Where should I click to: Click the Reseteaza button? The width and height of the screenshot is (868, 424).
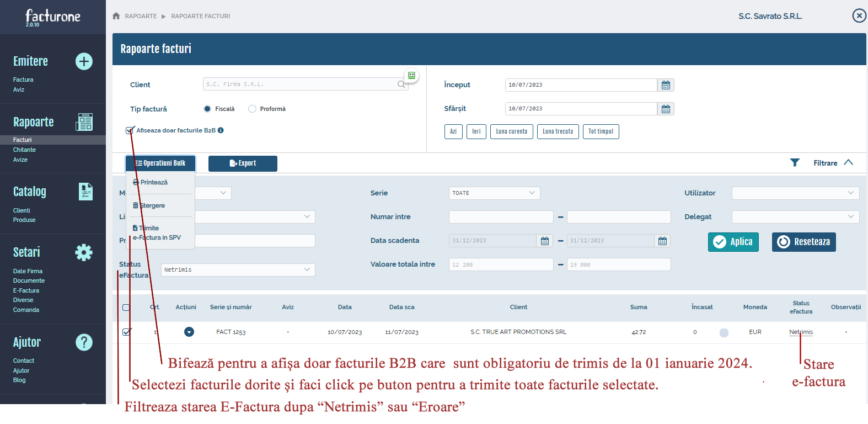[x=804, y=242]
